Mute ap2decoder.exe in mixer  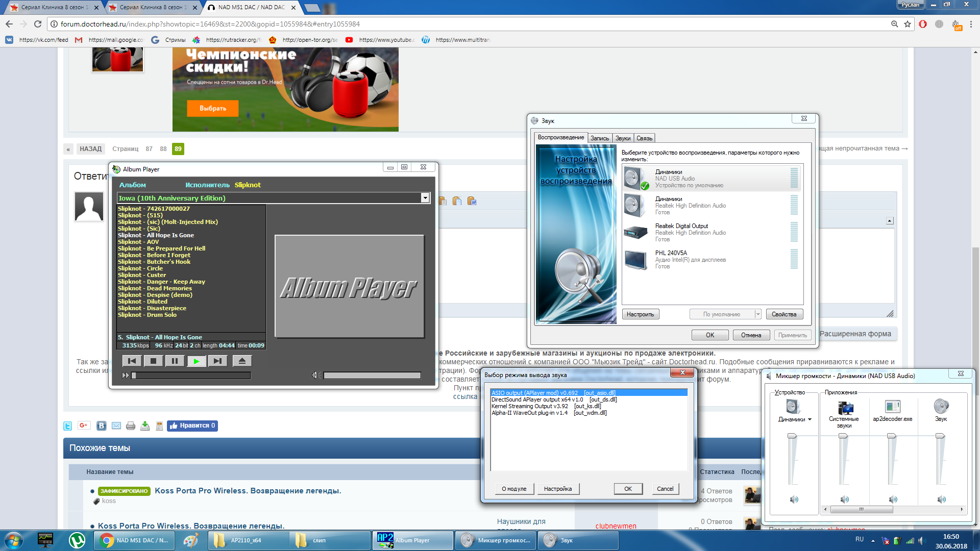click(893, 499)
